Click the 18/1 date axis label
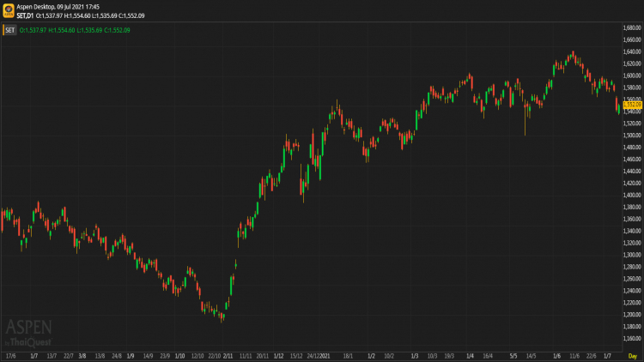This screenshot has width=644, height=362. point(348,356)
